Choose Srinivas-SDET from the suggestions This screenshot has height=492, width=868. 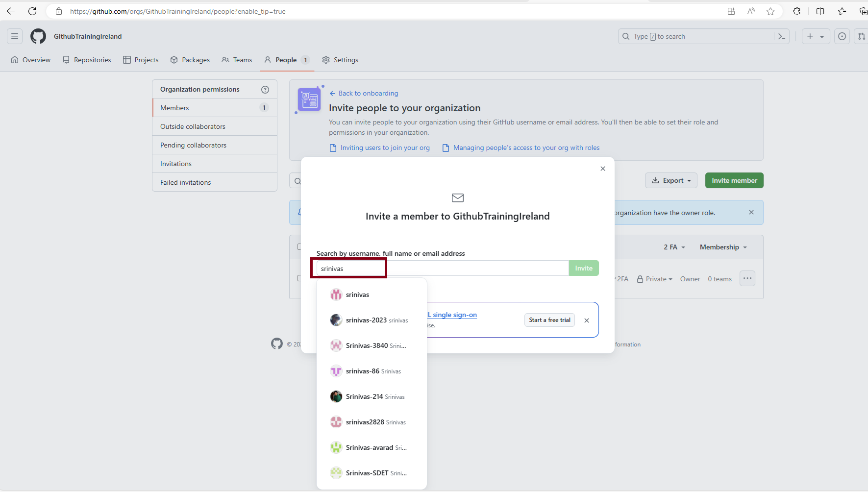372,473
